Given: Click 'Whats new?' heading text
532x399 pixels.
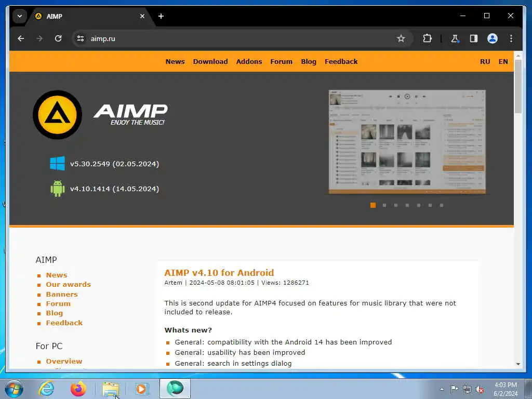Looking at the screenshot, I should 188,330.
